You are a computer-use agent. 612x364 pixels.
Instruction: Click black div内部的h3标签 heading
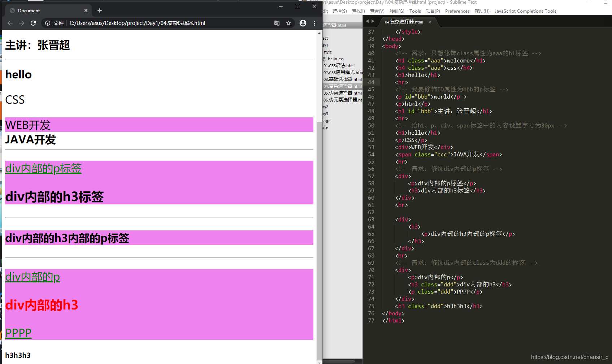point(55,197)
